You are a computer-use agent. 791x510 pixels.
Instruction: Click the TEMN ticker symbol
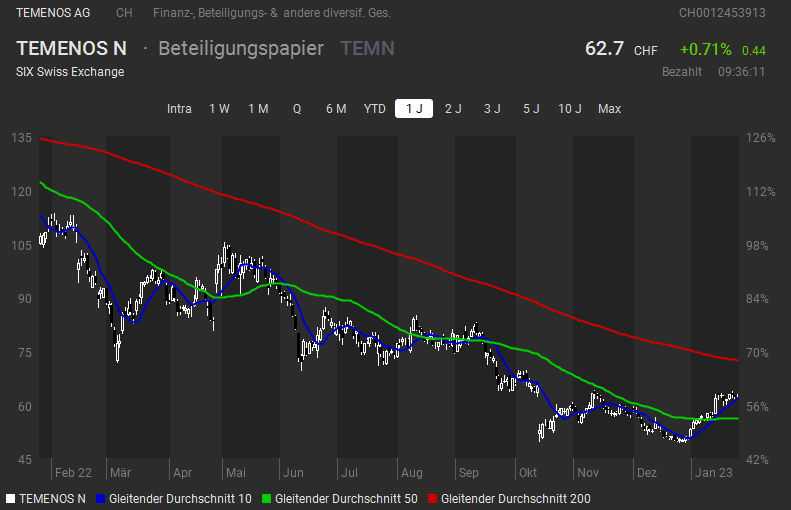[367, 49]
